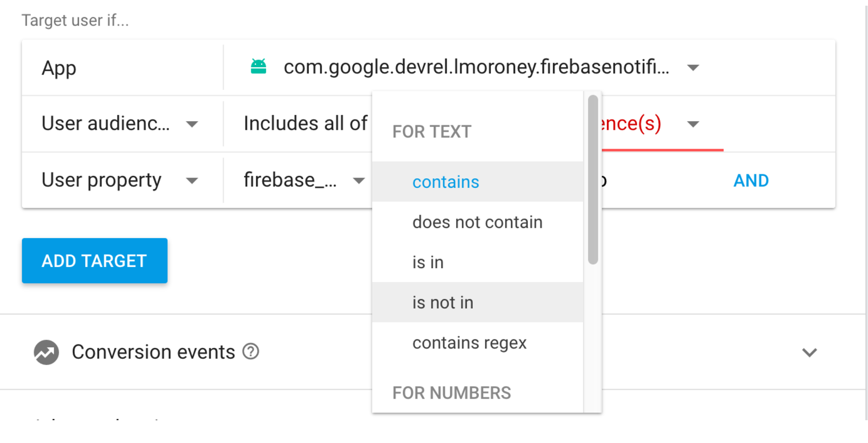Viewport: 868px width, 443px height.
Task: Expand the Conversion events section chevron
Action: (809, 352)
